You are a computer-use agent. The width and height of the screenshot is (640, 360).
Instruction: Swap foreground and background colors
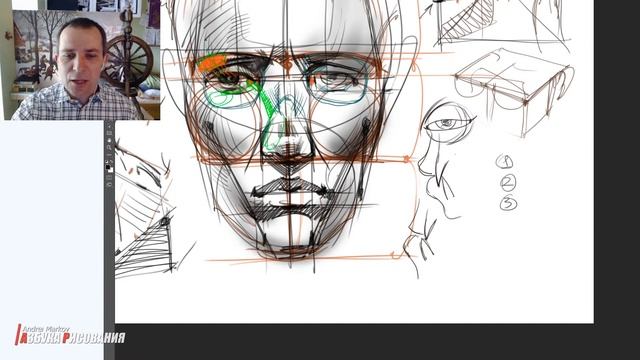click(x=111, y=162)
